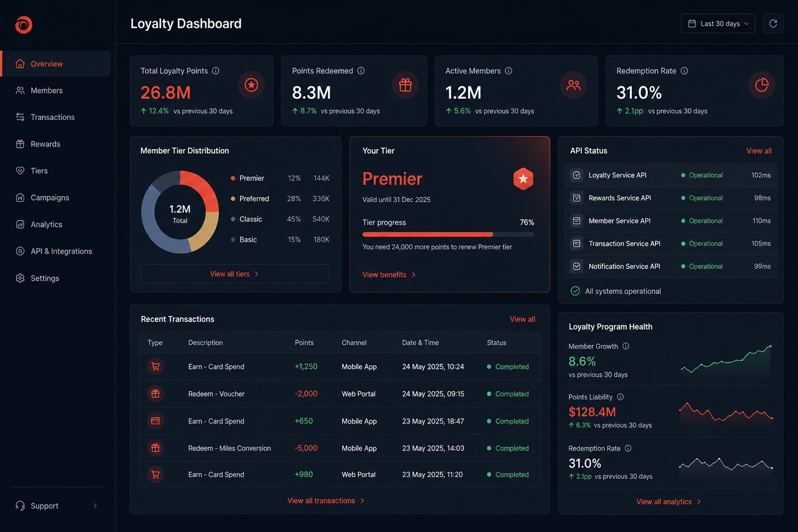The width and height of the screenshot is (798, 532).
Task: Click the Redemption Rate sparkline chart
Action: (726, 464)
